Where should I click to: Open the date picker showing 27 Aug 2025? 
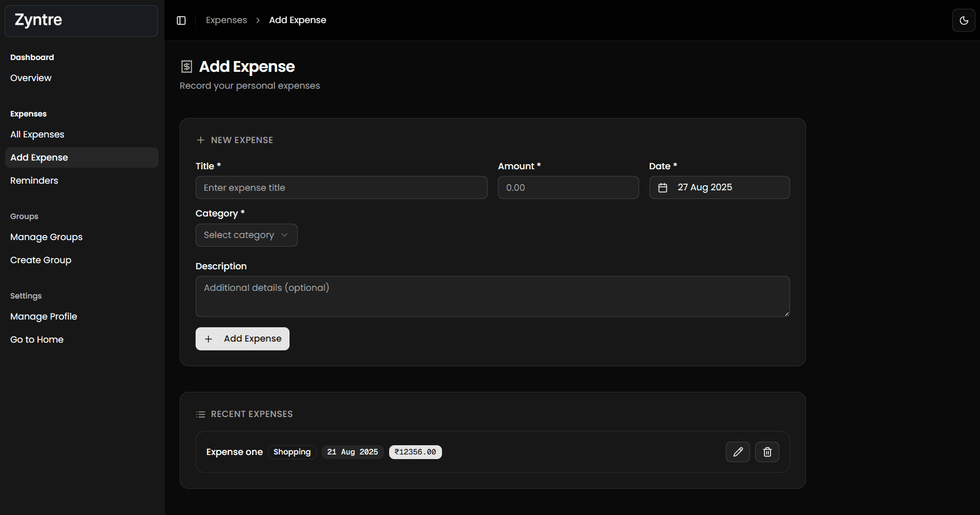click(719, 188)
